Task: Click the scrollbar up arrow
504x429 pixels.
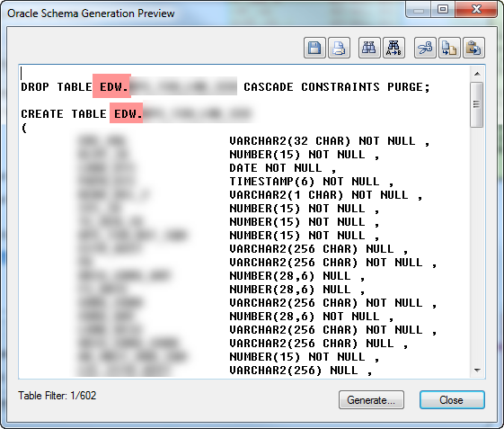Action: [x=477, y=74]
